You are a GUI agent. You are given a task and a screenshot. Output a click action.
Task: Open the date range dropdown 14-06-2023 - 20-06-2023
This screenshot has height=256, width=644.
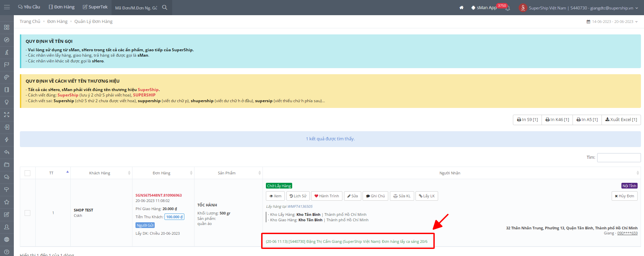coord(612,22)
